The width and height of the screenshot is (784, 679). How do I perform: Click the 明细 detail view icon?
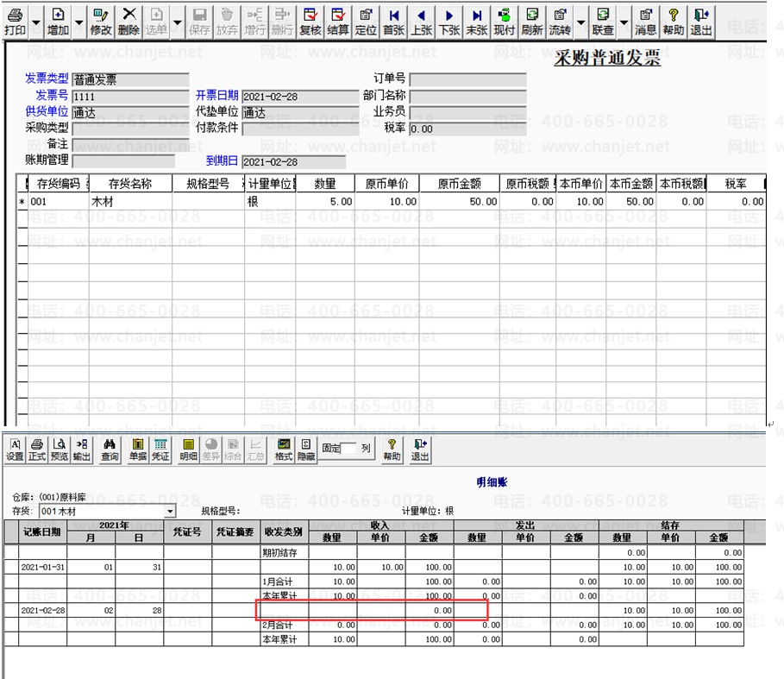189,450
